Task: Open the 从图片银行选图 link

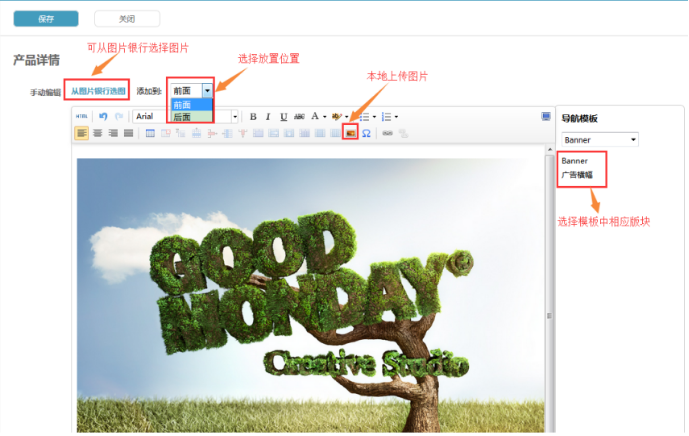Action: pos(98,91)
